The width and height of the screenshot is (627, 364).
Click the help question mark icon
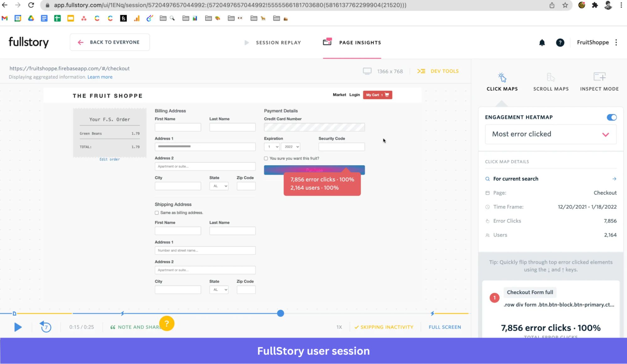point(560,42)
